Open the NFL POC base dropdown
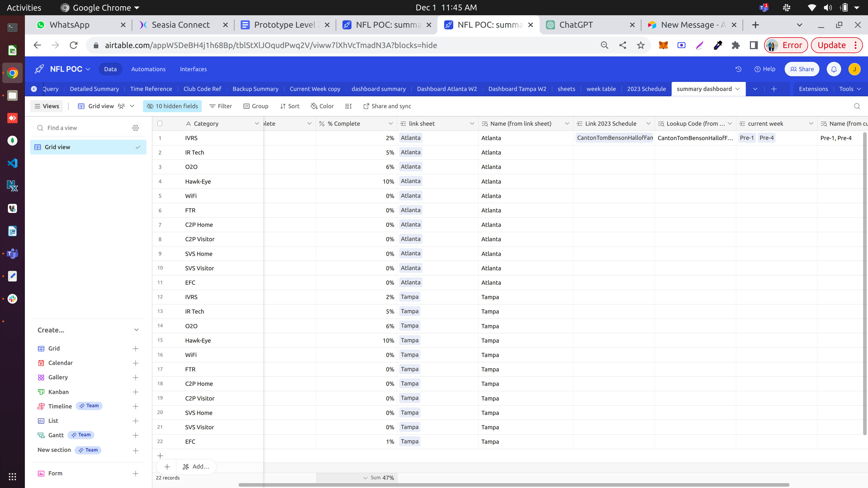 pyautogui.click(x=88, y=69)
